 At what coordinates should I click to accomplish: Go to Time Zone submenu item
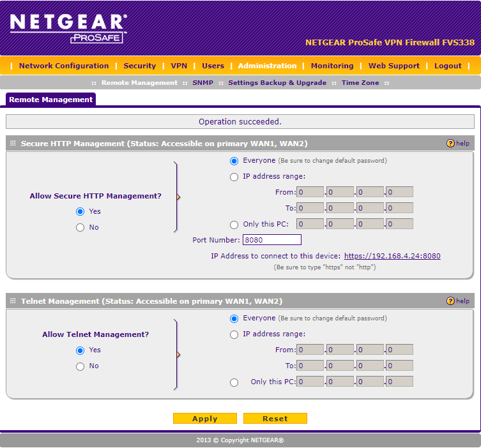360,83
